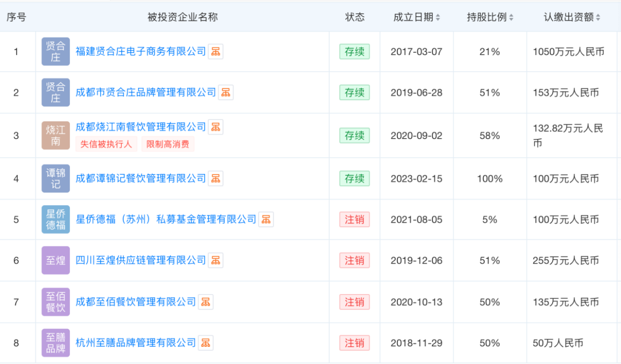The height and width of the screenshot is (364, 621).
Task: Open 成都谭锦记餐饮管理有限公司 company page
Action: coord(141,178)
